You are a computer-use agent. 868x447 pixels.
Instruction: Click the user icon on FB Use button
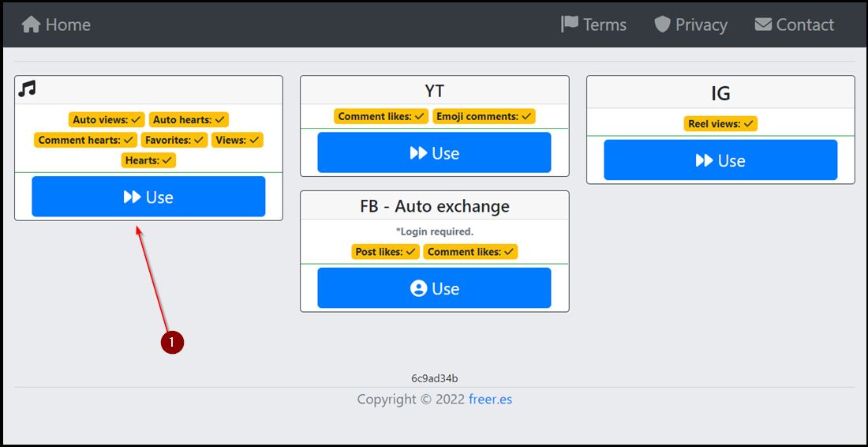click(418, 288)
